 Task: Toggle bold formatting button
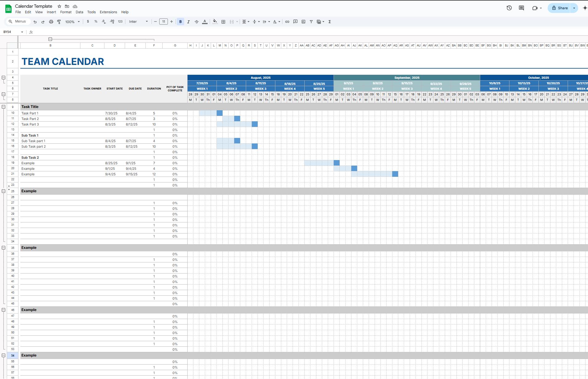pyautogui.click(x=180, y=22)
